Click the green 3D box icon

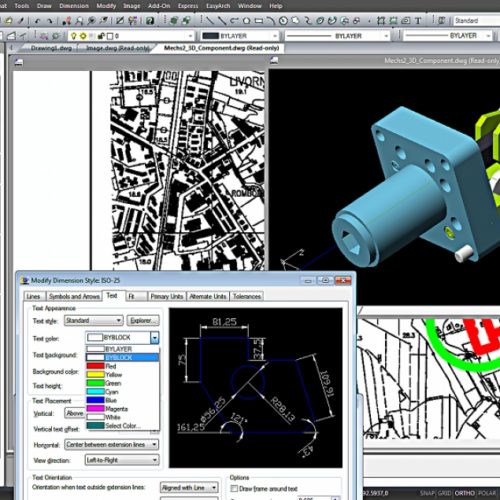click(x=174, y=21)
